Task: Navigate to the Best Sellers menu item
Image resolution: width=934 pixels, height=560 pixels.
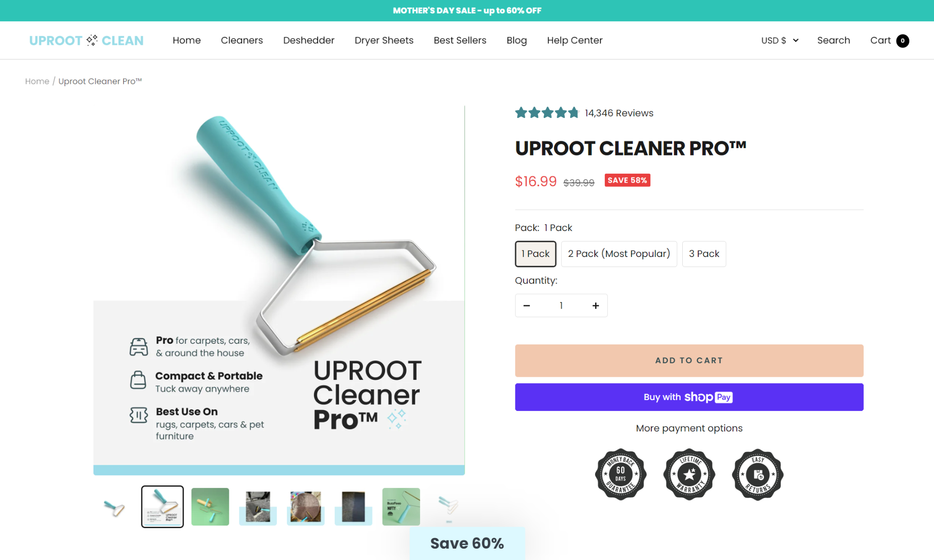Action: tap(460, 40)
